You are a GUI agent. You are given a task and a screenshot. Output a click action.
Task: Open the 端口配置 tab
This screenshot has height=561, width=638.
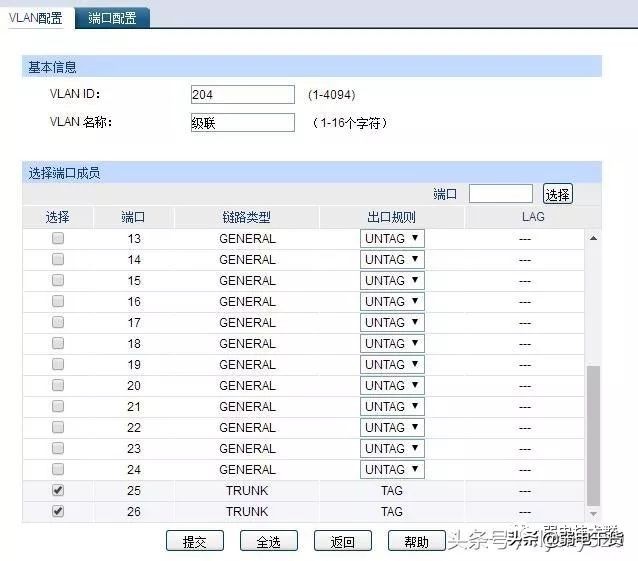point(112,18)
